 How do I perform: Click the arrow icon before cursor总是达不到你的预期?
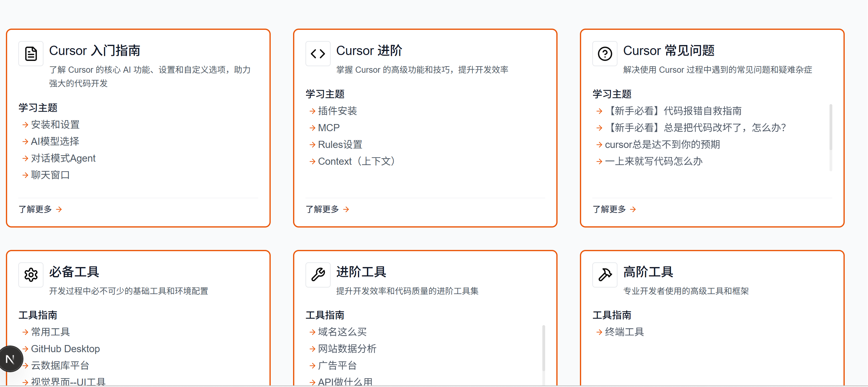(599, 145)
